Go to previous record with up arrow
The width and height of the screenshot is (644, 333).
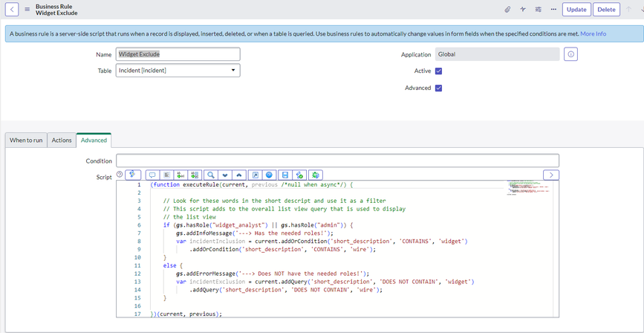point(628,10)
